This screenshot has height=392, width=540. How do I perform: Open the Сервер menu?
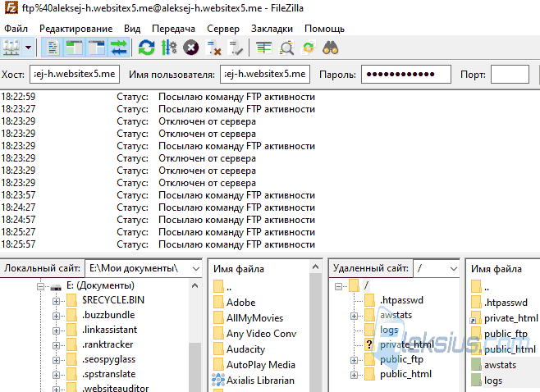tap(223, 29)
